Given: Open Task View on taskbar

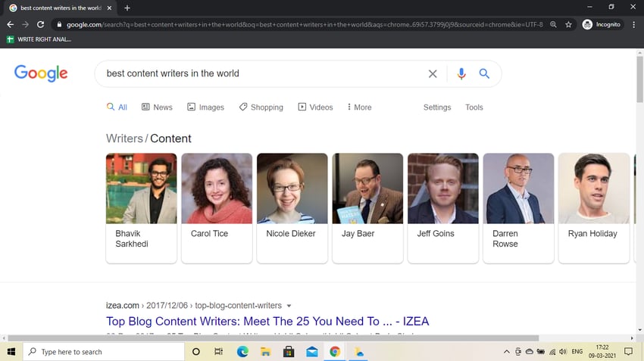Looking at the screenshot, I should tap(218, 352).
